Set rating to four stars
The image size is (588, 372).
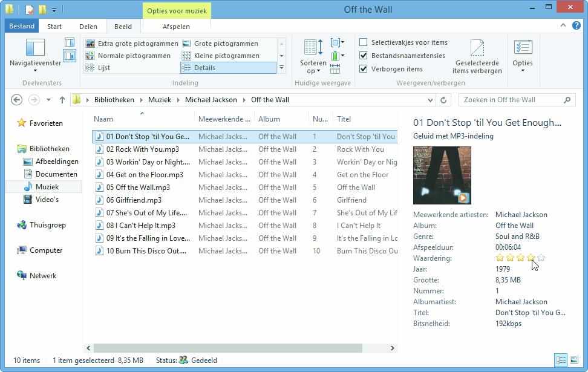point(531,258)
